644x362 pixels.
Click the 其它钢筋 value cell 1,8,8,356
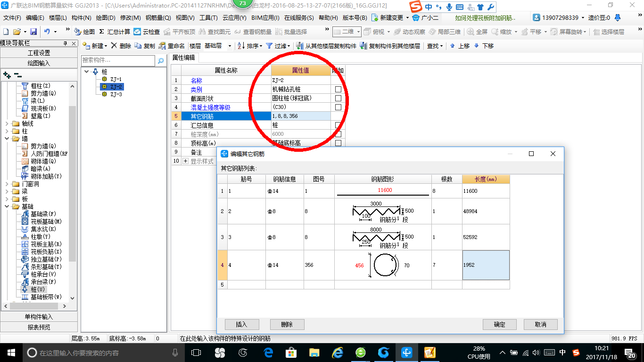coord(301,116)
